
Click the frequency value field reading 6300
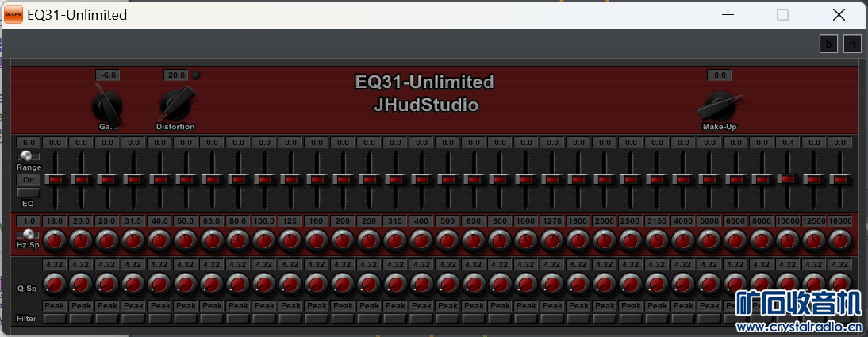pyautogui.click(x=736, y=220)
